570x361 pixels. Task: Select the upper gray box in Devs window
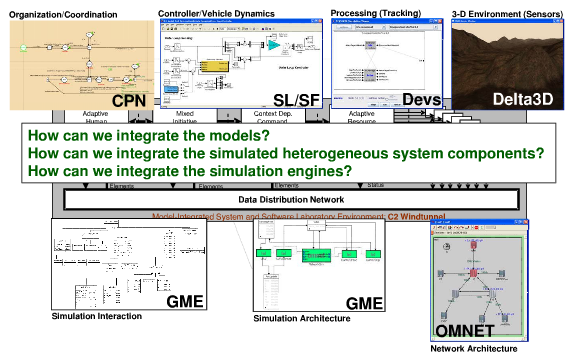tap(370, 45)
